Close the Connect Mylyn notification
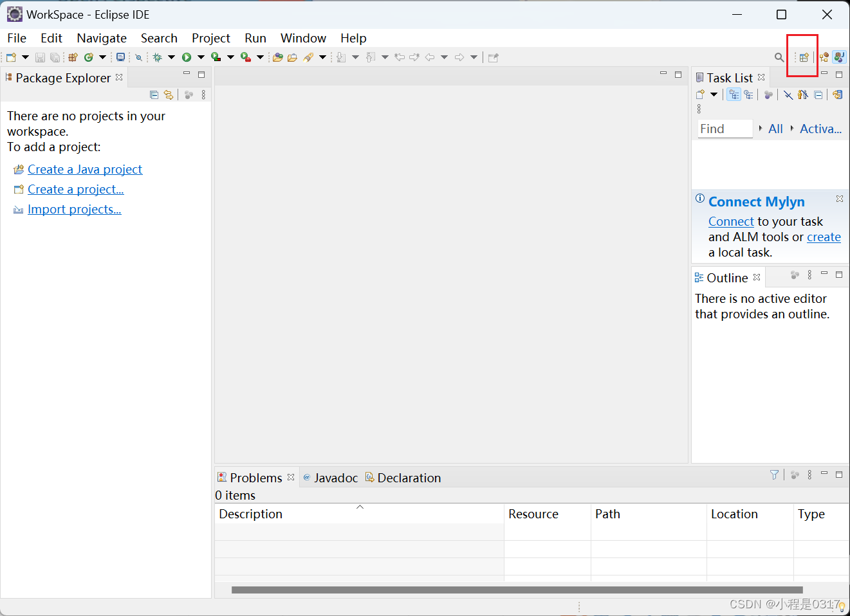Image resolution: width=850 pixels, height=616 pixels. pyautogui.click(x=840, y=199)
